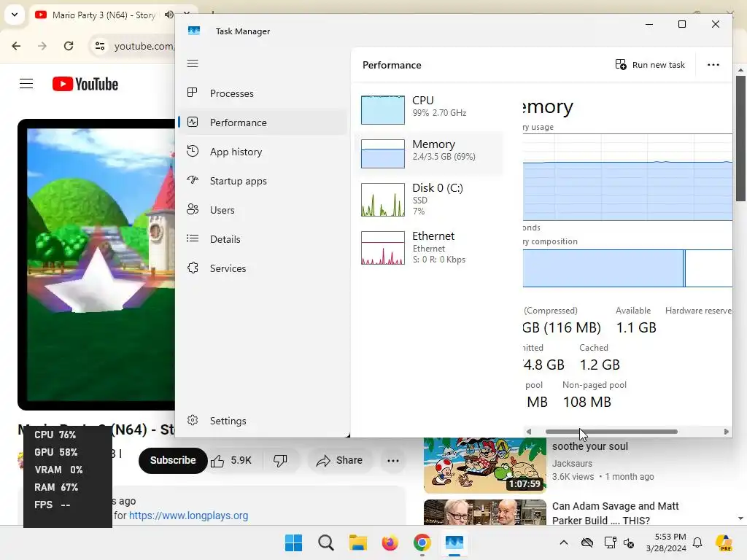This screenshot has height=560, width=747.
Task: Open App history in Task Manager
Action: click(263, 152)
